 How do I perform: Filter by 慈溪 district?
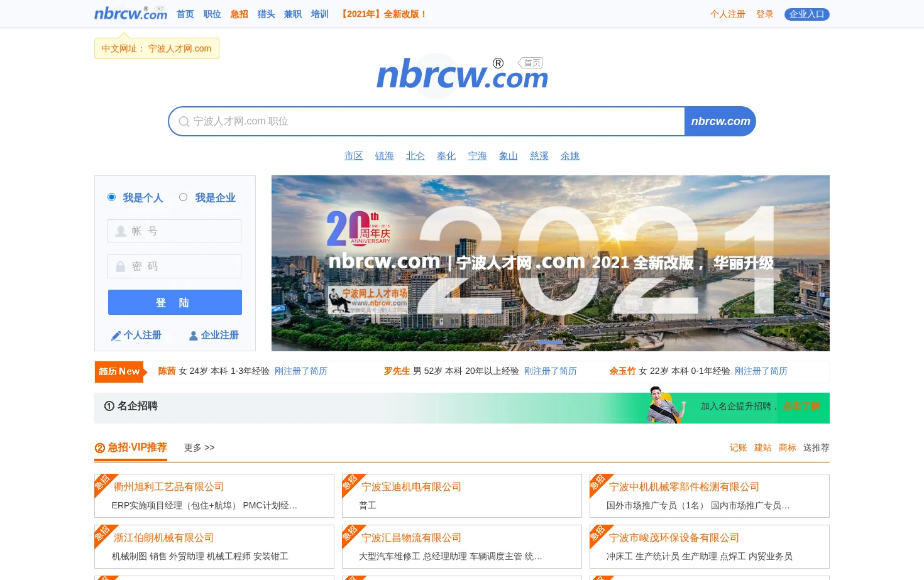tap(539, 156)
